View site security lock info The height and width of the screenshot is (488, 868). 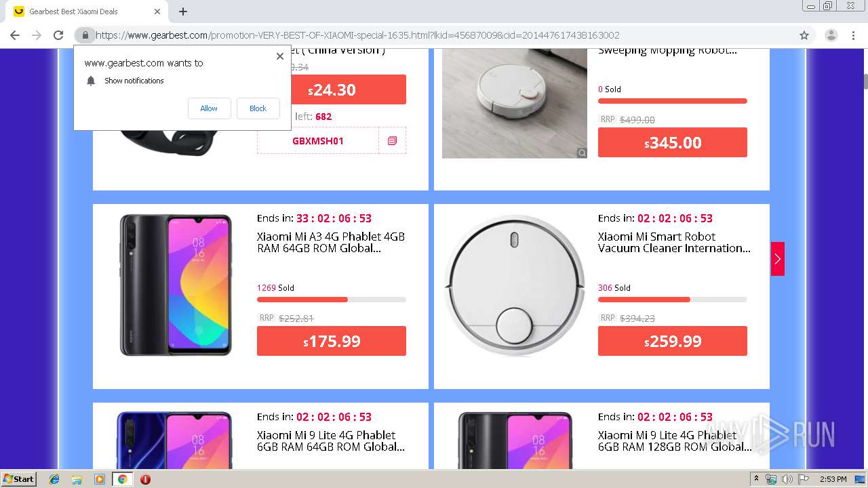85,35
